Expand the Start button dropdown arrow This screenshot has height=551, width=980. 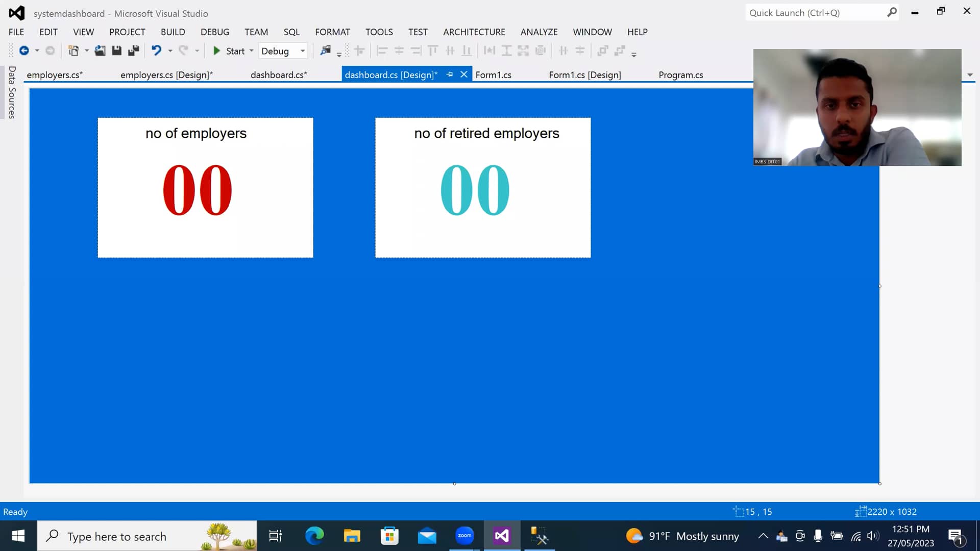pos(251,51)
